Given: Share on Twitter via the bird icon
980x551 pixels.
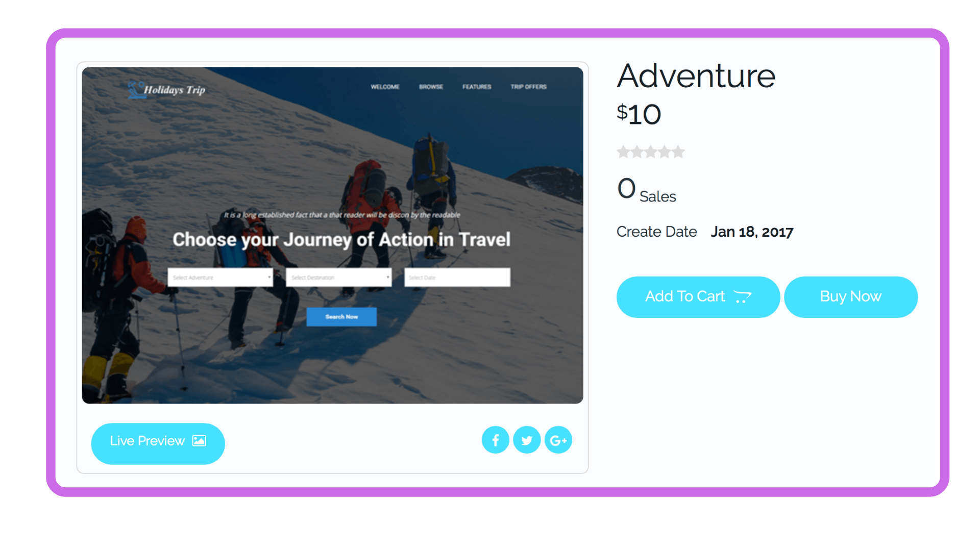Looking at the screenshot, I should coord(527,440).
